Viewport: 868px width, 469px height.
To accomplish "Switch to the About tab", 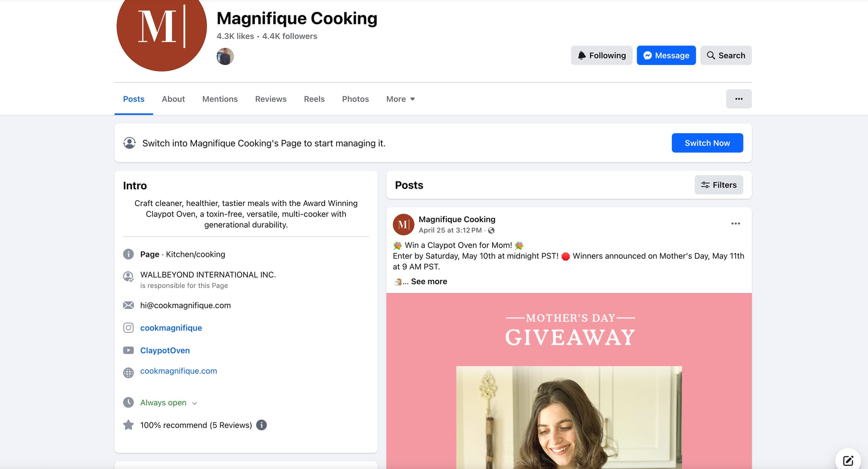I will (173, 99).
